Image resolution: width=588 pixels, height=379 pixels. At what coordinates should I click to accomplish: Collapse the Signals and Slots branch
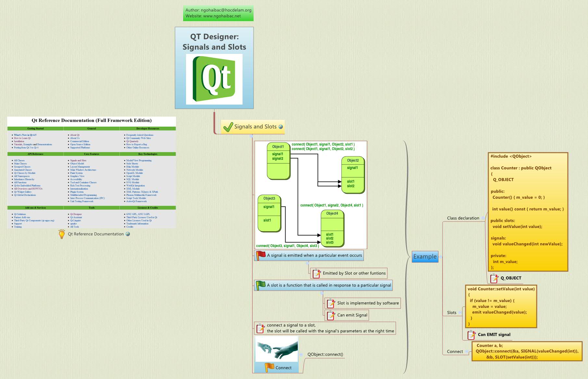point(251,135)
